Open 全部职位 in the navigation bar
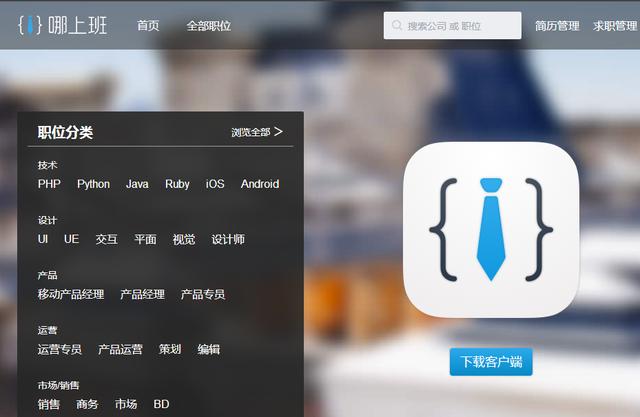 pyautogui.click(x=208, y=26)
